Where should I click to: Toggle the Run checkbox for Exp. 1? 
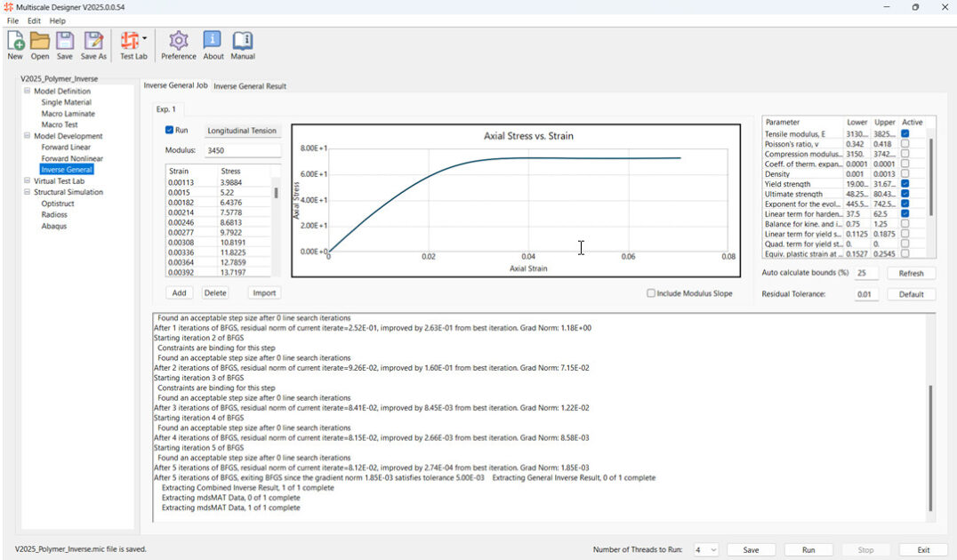tap(170, 130)
